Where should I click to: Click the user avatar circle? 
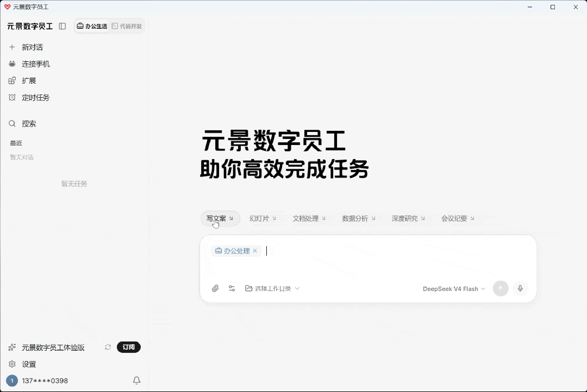coord(12,381)
